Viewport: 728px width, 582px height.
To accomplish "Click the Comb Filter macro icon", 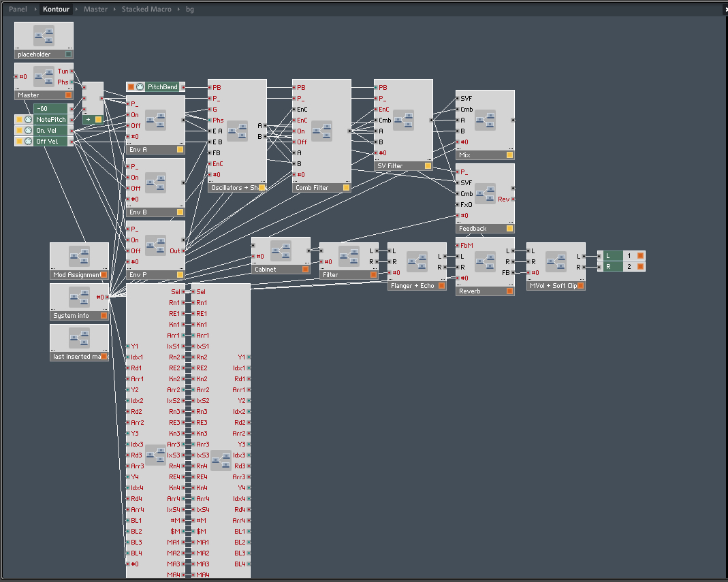I will coord(321,131).
